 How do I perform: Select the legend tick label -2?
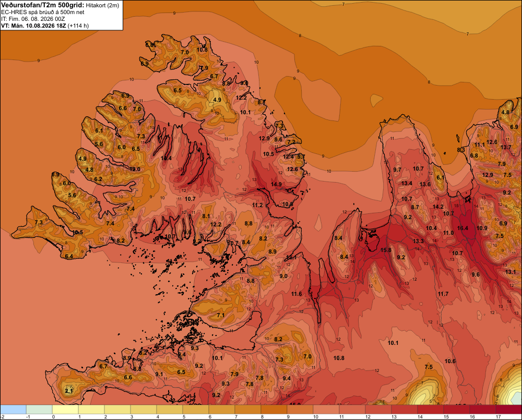(x=3, y=417)
